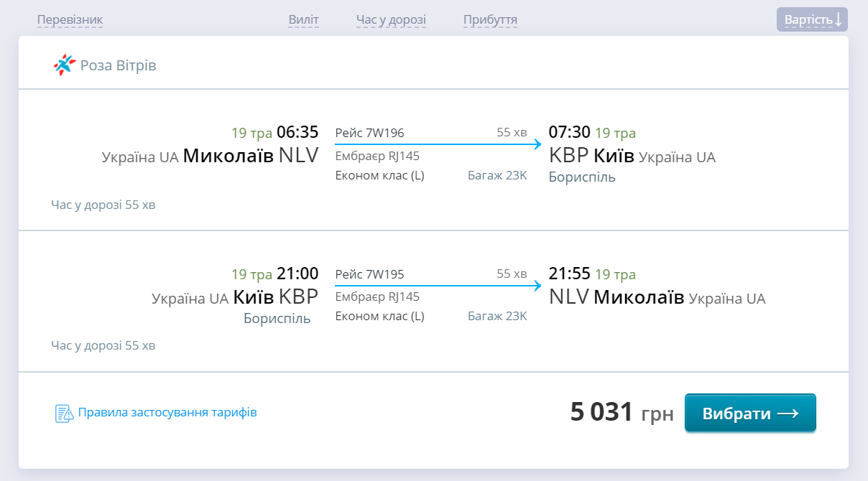Click Економ клас (L) on return flight
Viewport: 868px width, 481px height.
coord(379,317)
